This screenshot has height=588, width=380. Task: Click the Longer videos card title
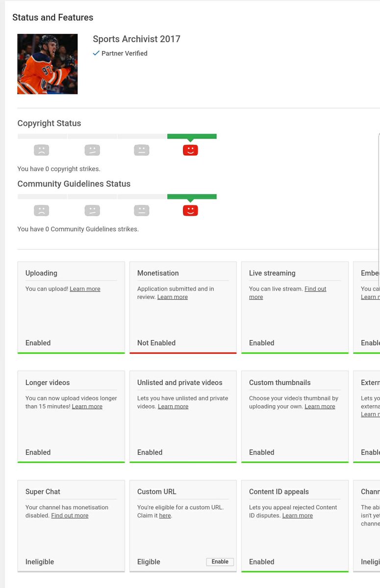(x=48, y=382)
